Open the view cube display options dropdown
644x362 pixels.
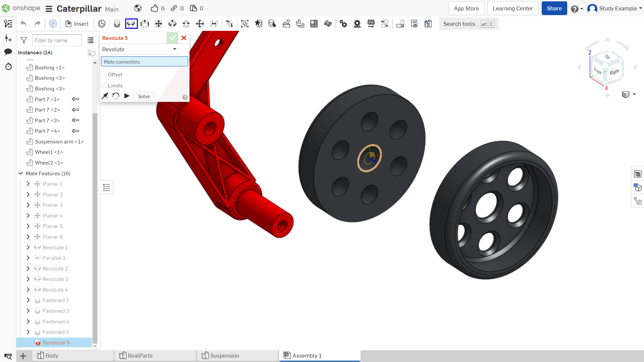[x=629, y=95]
